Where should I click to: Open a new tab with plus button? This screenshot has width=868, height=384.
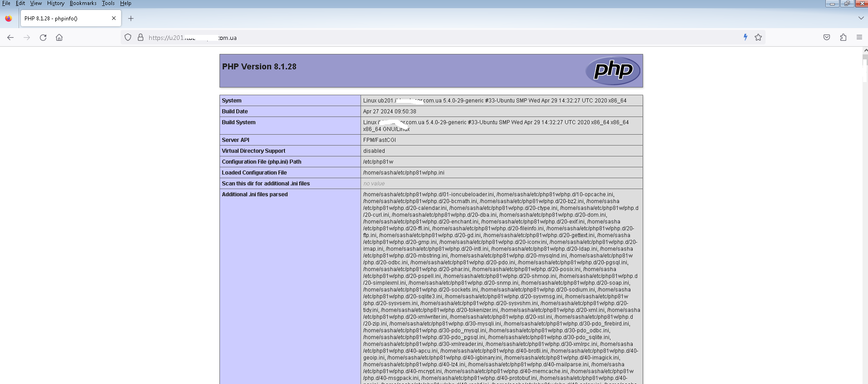coord(131,19)
